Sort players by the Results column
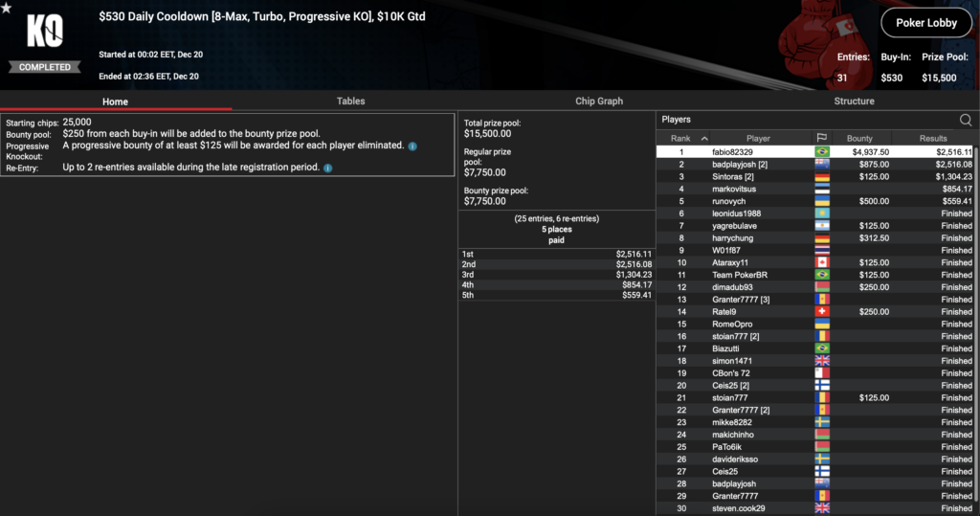This screenshot has height=516, width=980. 933,139
